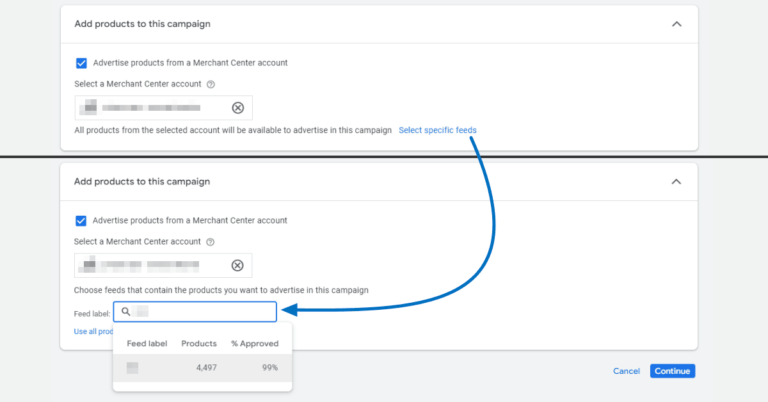
Task: Open help icon beside lower Merchant Center label
Action: pyautogui.click(x=210, y=242)
